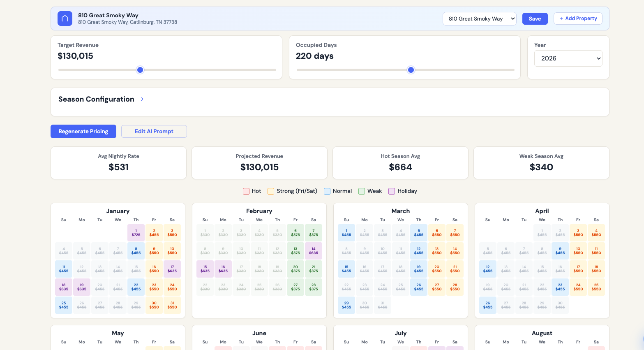The image size is (644, 350).
Task: Click the Weak legend color swatch
Action: [x=362, y=191]
